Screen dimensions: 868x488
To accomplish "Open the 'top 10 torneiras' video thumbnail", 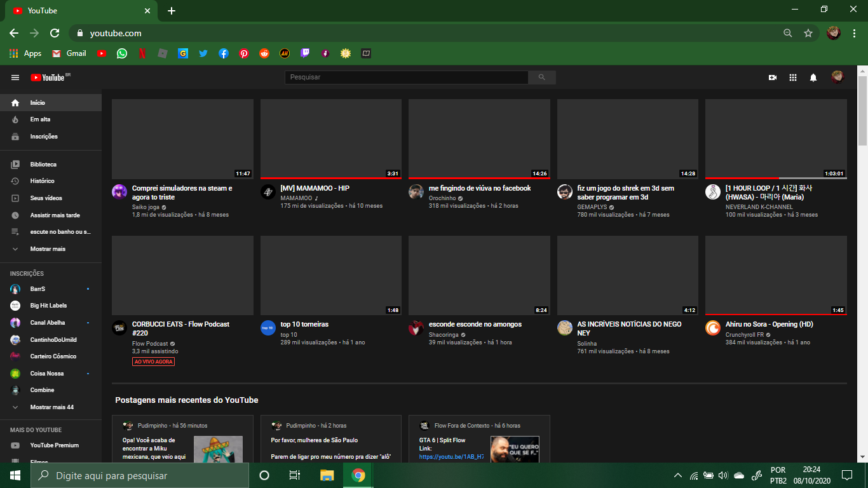I will [x=331, y=276].
